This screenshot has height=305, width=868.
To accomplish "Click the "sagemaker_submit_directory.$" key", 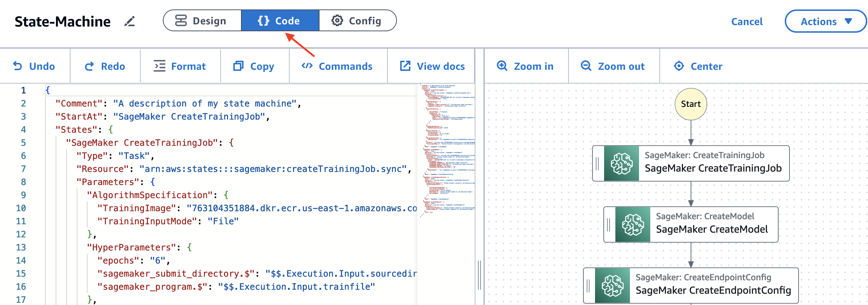I will [176, 274].
